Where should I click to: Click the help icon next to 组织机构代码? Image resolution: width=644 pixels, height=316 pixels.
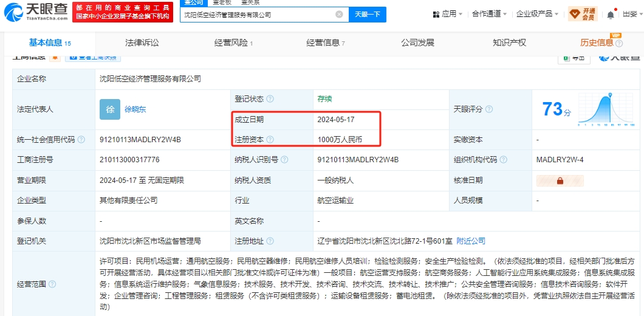503,160
